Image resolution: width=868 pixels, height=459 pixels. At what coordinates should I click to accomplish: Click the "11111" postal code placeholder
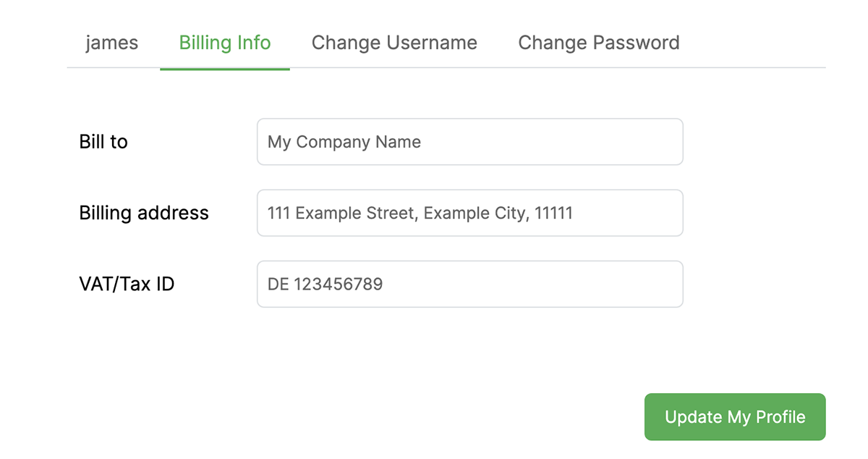pyautogui.click(x=553, y=214)
